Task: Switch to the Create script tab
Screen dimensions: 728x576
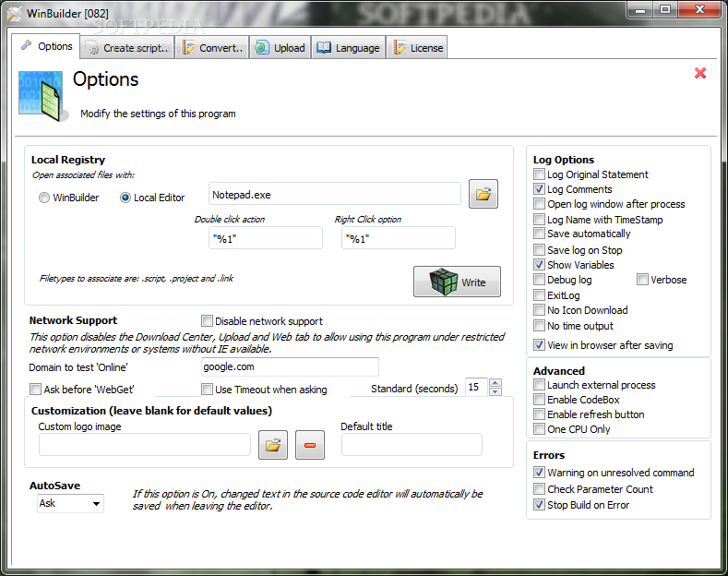Action: click(127, 48)
